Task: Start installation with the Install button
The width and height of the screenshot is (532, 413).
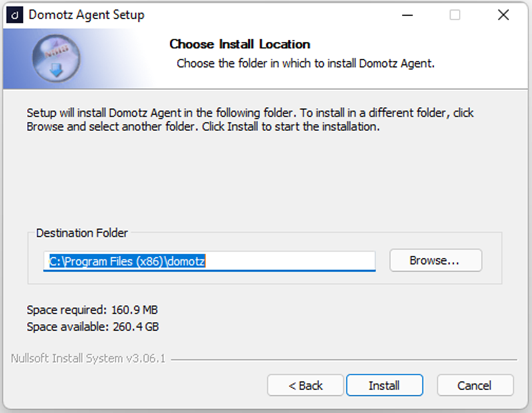Action: pos(384,385)
